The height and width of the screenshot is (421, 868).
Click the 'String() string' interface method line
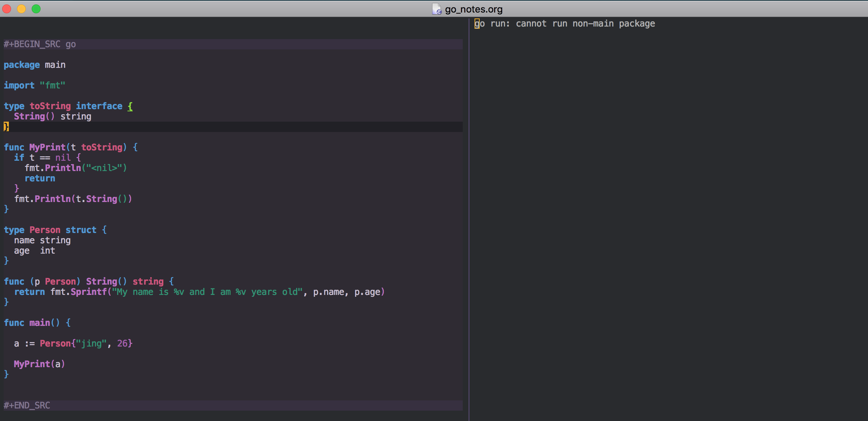click(x=53, y=116)
